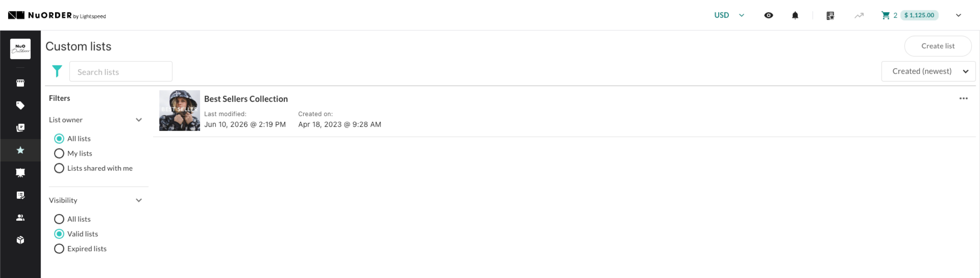The image size is (980, 278).
Task: Collapse the List owner filter section
Action: pos(139,119)
